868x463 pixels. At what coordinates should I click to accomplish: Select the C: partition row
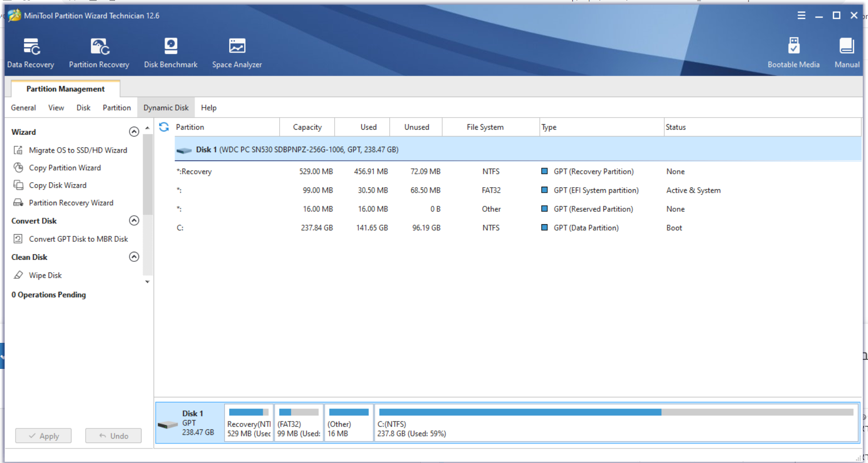pyautogui.click(x=518, y=228)
